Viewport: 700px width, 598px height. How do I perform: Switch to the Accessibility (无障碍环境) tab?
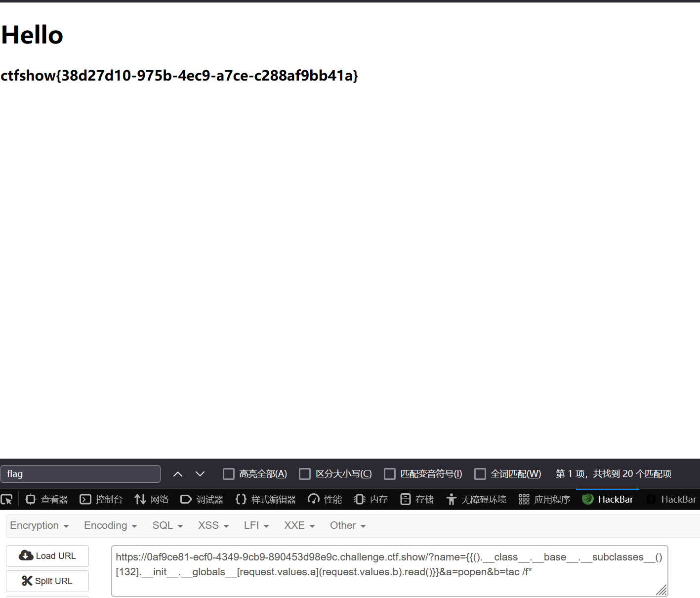tap(476, 500)
